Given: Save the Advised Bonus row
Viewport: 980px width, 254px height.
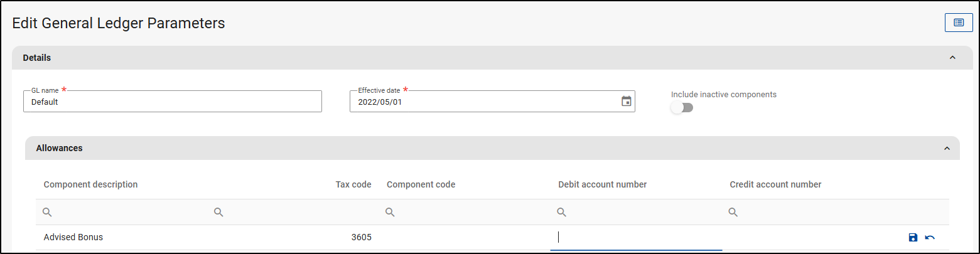Looking at the screenshot, I should click(x=913, y=237).
